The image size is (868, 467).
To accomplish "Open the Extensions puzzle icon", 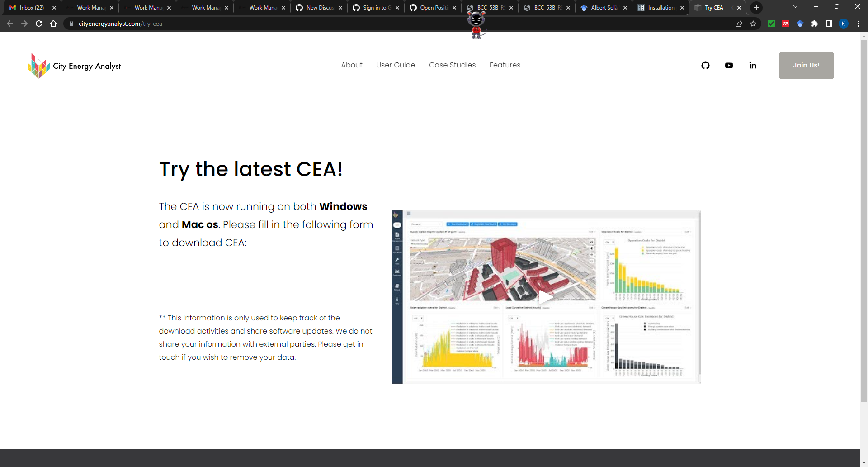I will (815, 24).
